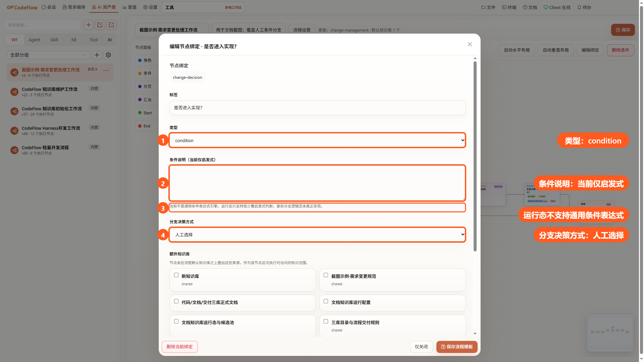The width and height of the screenshot is (644, 362).
Task: Click the icon of CodeFlow 知识库初始化工作流
Action: [14, 111]
